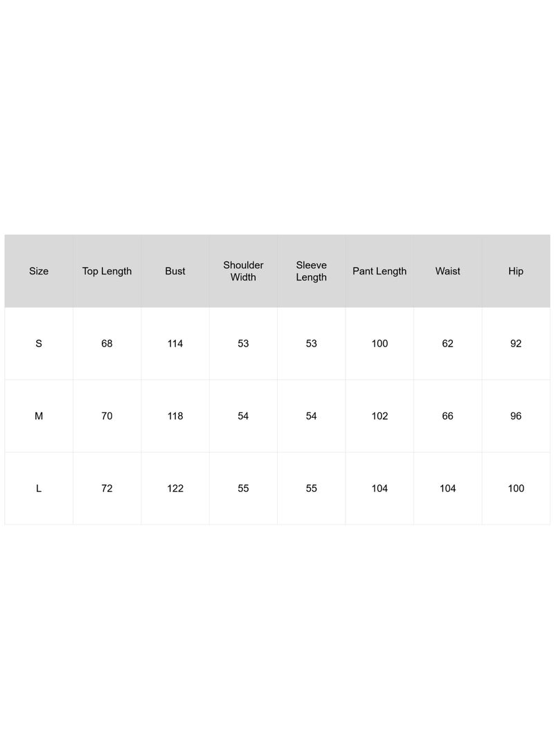Click the Bust column header
Screen dimensions: 554x756
point(175,271)
